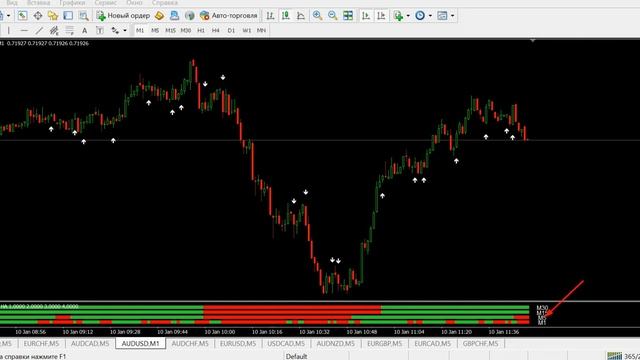Click the grey globe market icon
This screenshot has width=640, height=360.
point(189,16)
